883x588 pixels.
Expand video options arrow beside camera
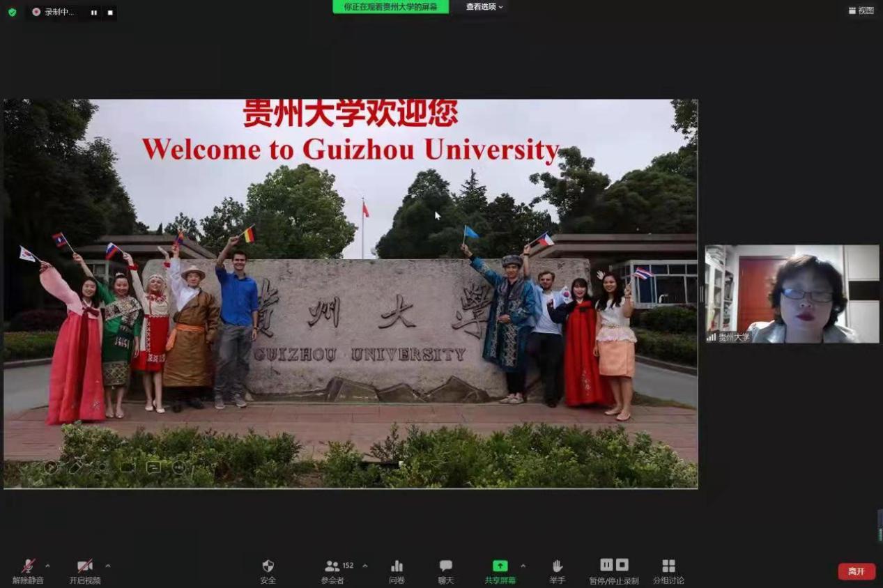pos(107,565)
